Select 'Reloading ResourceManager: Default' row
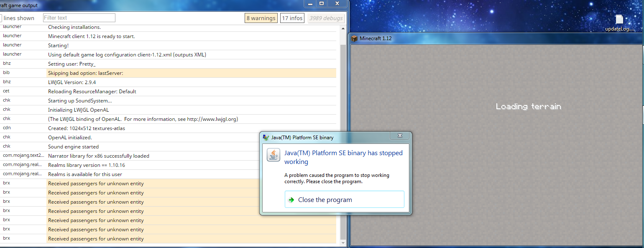644x248 pixels. pos(168,92)
